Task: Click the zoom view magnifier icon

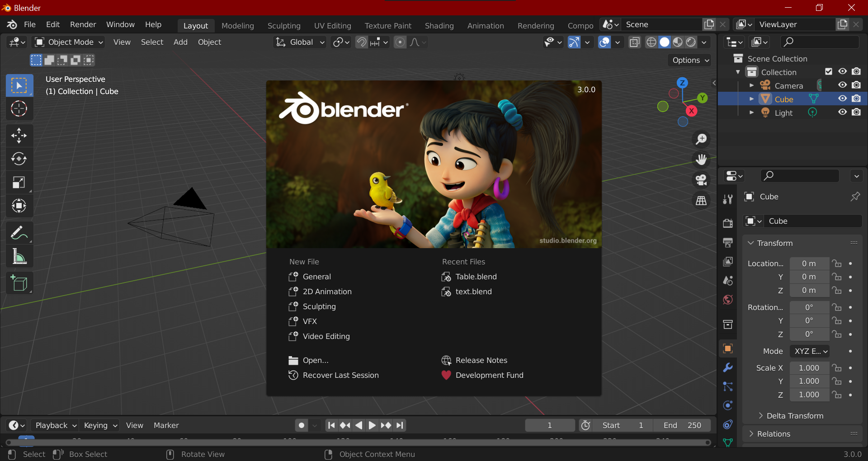Action: click(701, 139)
